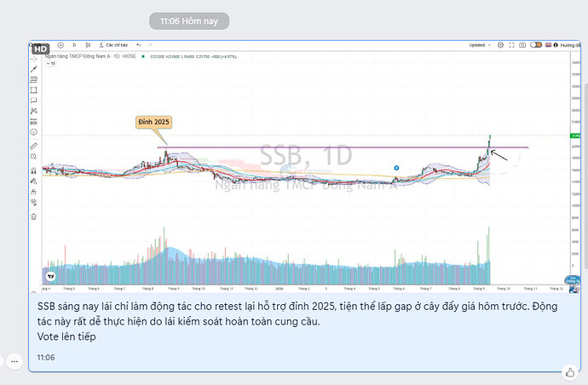The image size is (588, 385).
Task: Open chart settings gear icon
Action: pyautogui.click(x=500, y=45)
